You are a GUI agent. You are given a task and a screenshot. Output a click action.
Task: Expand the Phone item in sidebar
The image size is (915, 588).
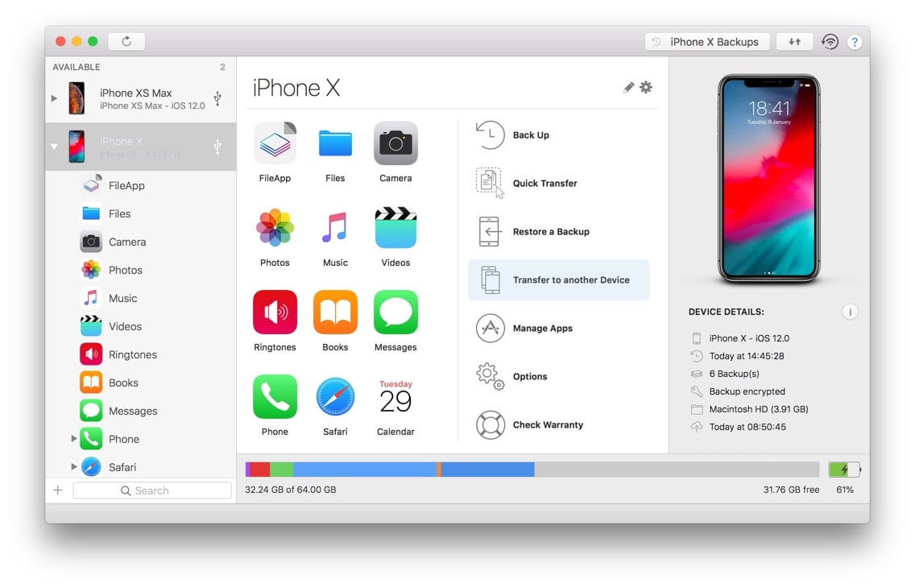73,438
